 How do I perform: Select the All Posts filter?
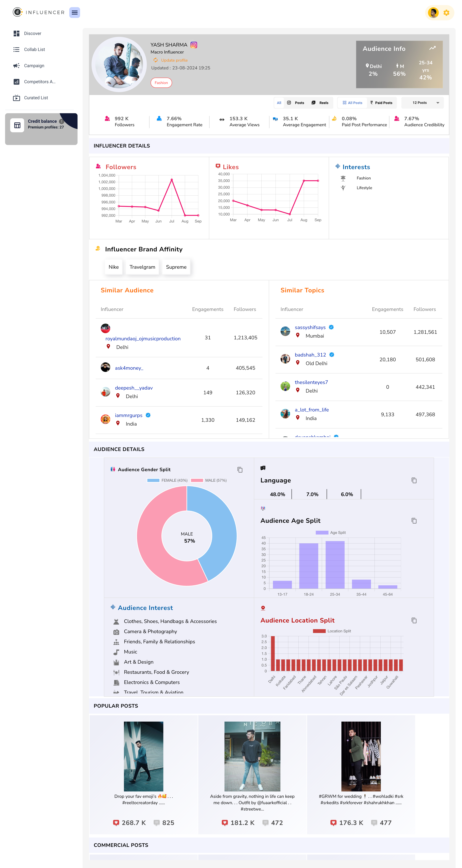[352, 103]
